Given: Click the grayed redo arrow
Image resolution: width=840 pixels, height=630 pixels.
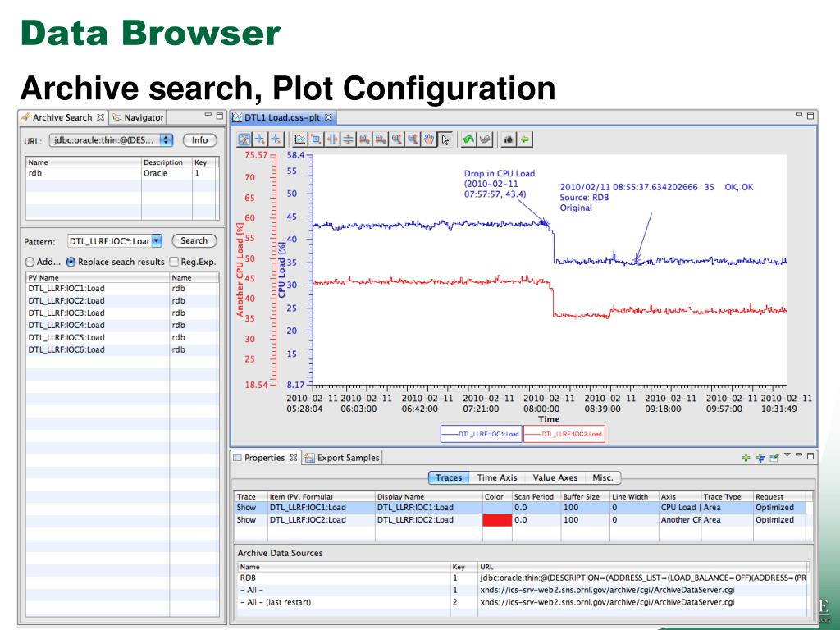Looking at the screenshot, I should click(x=485, y=139).
